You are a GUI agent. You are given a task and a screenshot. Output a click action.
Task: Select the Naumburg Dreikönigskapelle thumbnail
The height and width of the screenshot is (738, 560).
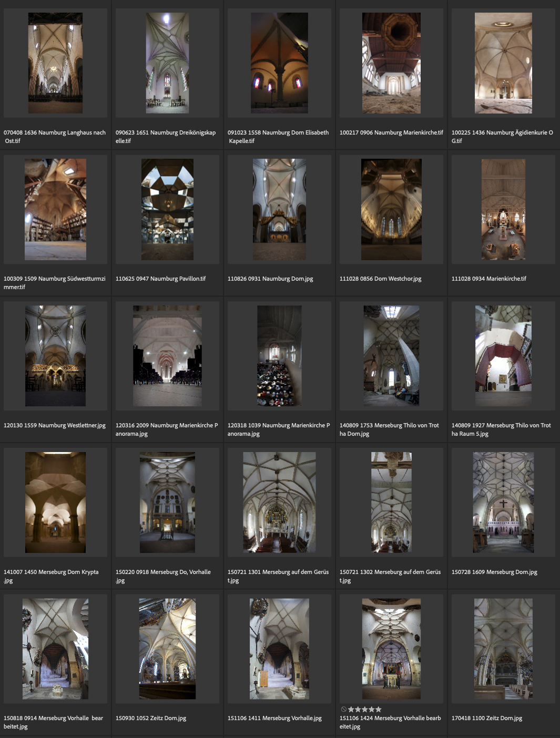coord(167,63)
